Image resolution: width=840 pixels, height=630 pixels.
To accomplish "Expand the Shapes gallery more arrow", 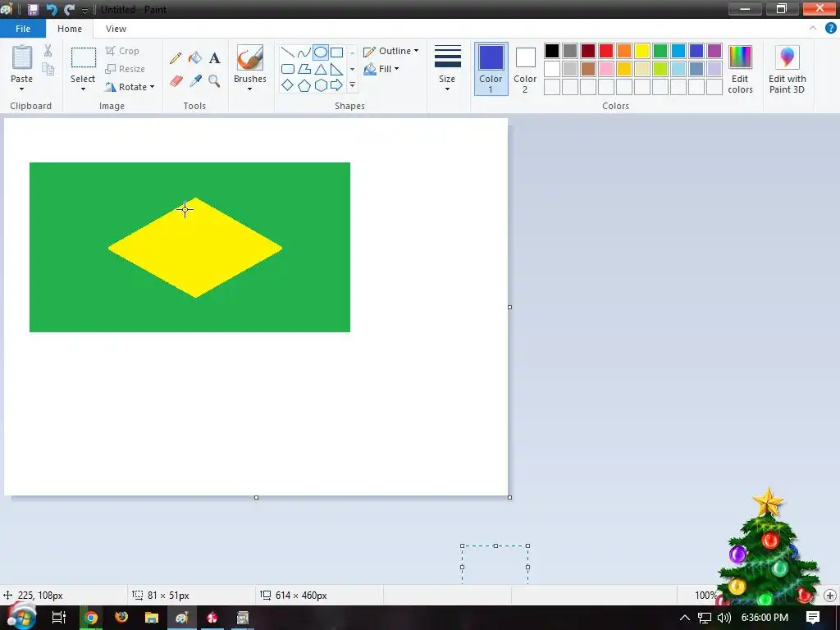I will 352,85.
